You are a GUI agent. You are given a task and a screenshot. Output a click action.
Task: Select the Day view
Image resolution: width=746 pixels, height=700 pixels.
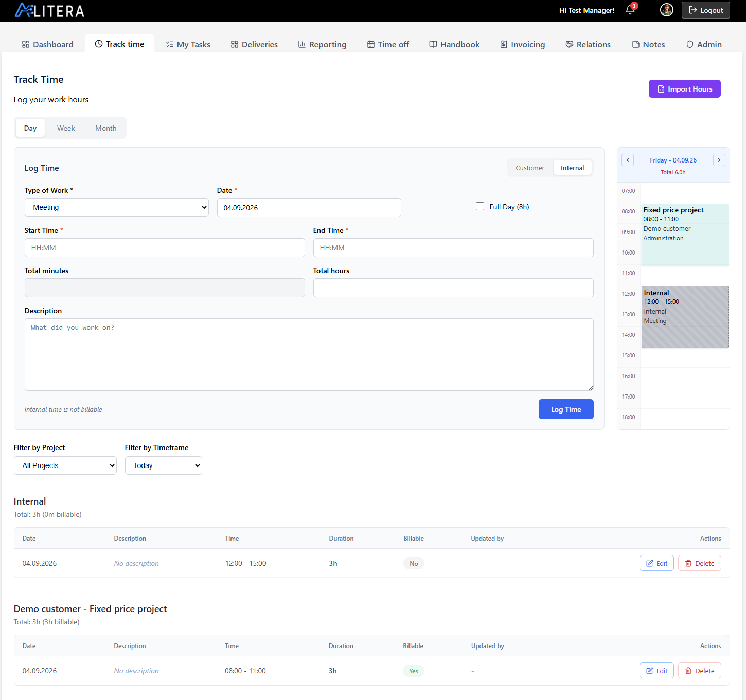(30, 128)
